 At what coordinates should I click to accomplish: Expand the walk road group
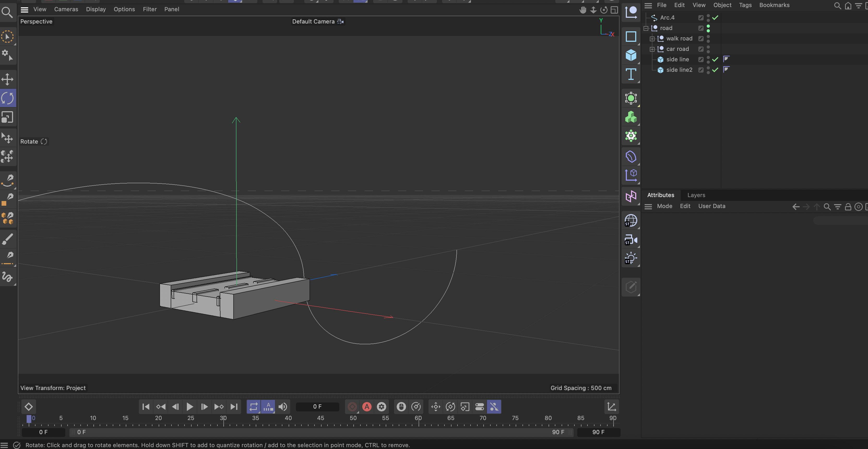652,39
